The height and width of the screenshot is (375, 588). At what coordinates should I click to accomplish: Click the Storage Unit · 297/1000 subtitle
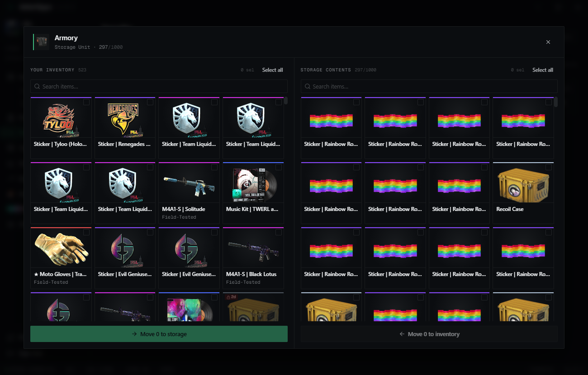[89, 47]
